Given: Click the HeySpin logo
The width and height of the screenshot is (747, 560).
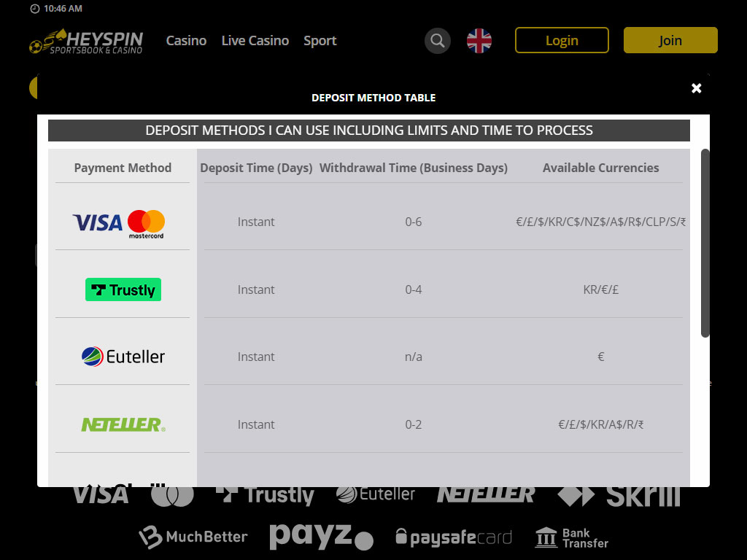Looking at the screenshot, I should coord(86,41).
